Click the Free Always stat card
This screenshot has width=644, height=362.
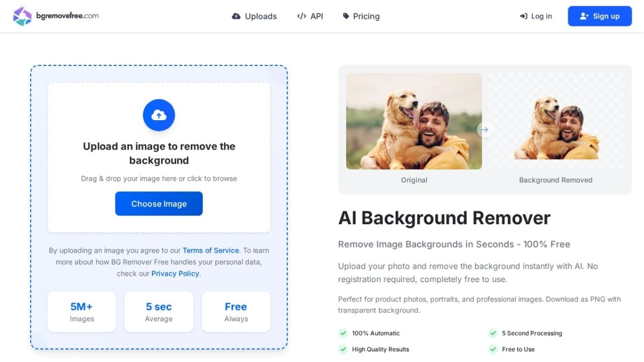pos(236,312)
